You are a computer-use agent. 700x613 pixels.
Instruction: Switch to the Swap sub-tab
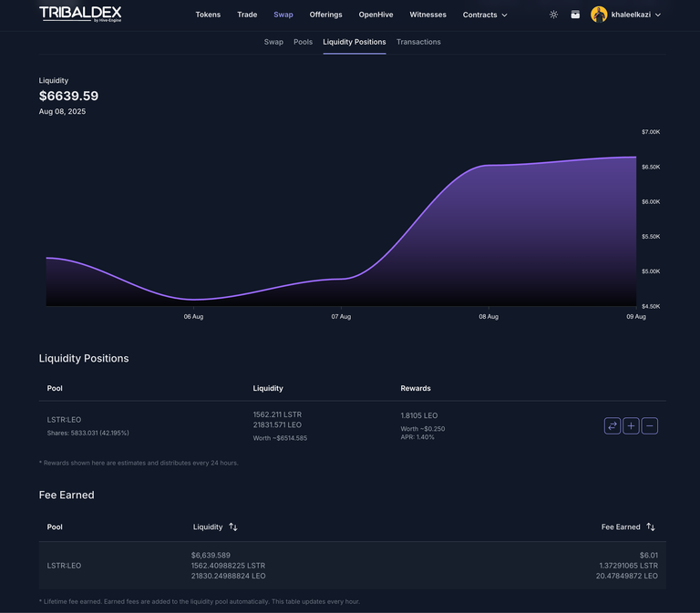click(x=273, y=42)
